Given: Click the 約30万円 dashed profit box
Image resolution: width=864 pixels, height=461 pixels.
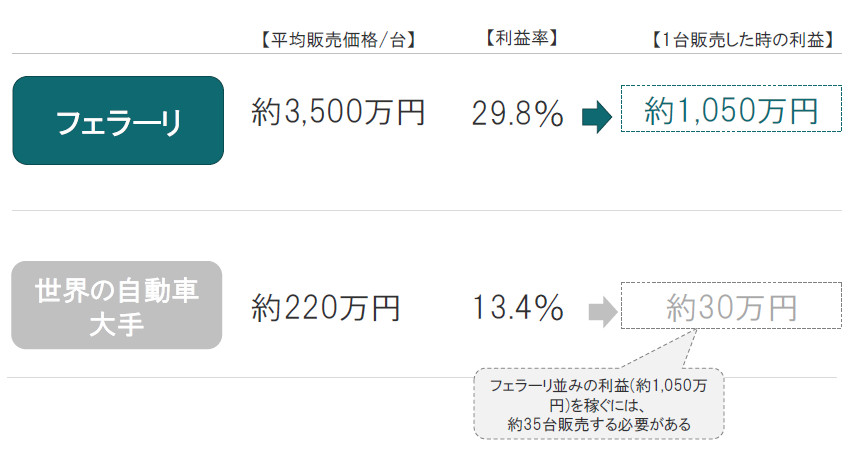Looking at the screenshot, I should 731,306.
